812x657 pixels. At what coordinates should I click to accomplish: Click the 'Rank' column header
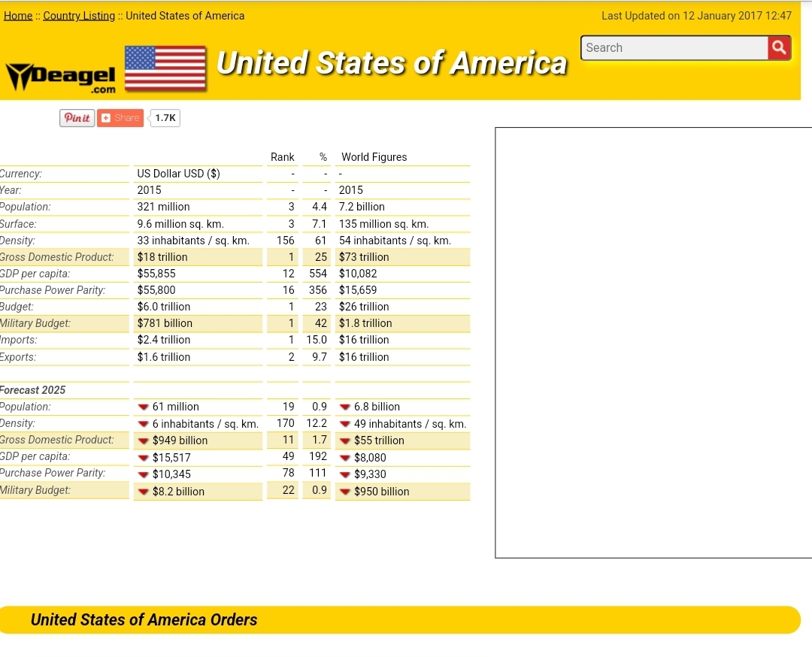[x=282, y=157]
